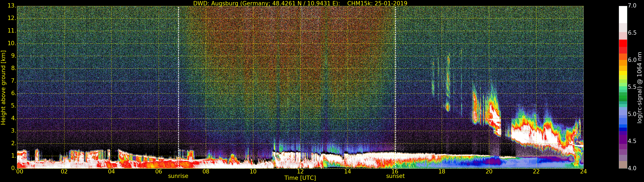Click time tick label '00'
Screen dimensions: 644x182
point(20,172)
